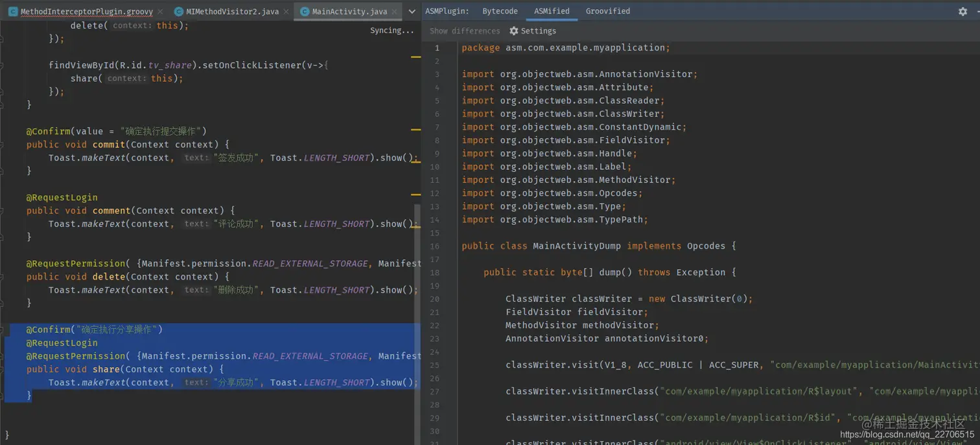Click the Syncing... status indicator
980x445 pixels.
click(391, 30)
